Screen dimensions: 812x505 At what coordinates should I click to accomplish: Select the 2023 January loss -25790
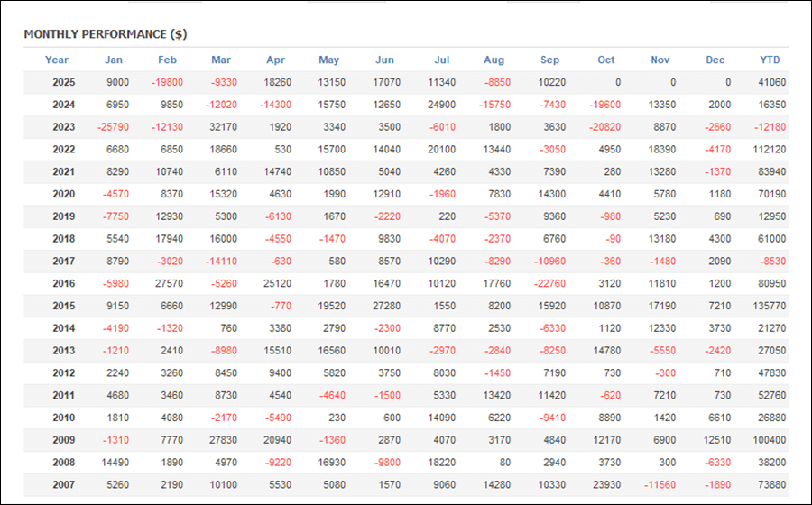(x=114, y=127)
